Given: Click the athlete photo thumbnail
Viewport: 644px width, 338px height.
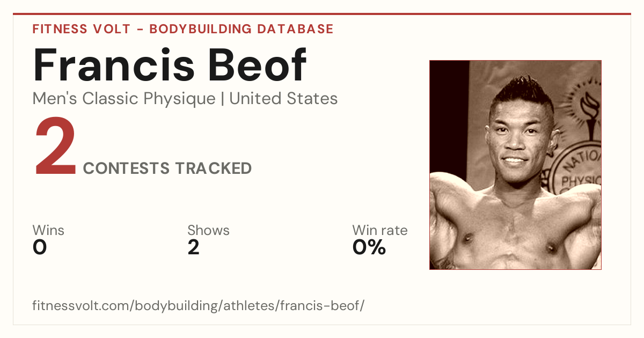Looking at the screenshot, I should (x=515, y=165).
